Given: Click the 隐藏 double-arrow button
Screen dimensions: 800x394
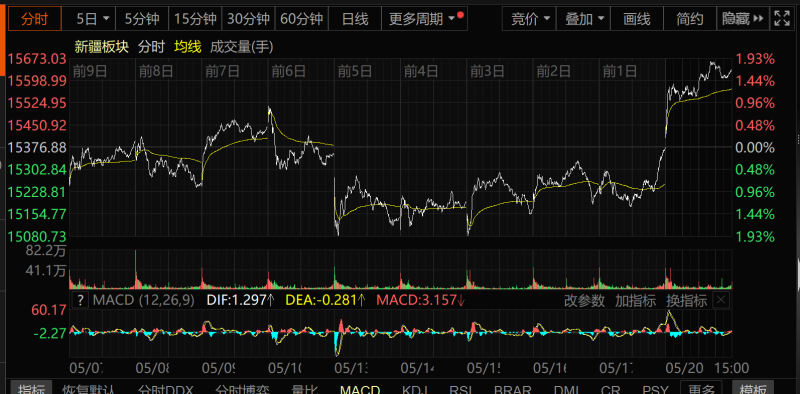Looking at the screenshot, I should point(742,19).
